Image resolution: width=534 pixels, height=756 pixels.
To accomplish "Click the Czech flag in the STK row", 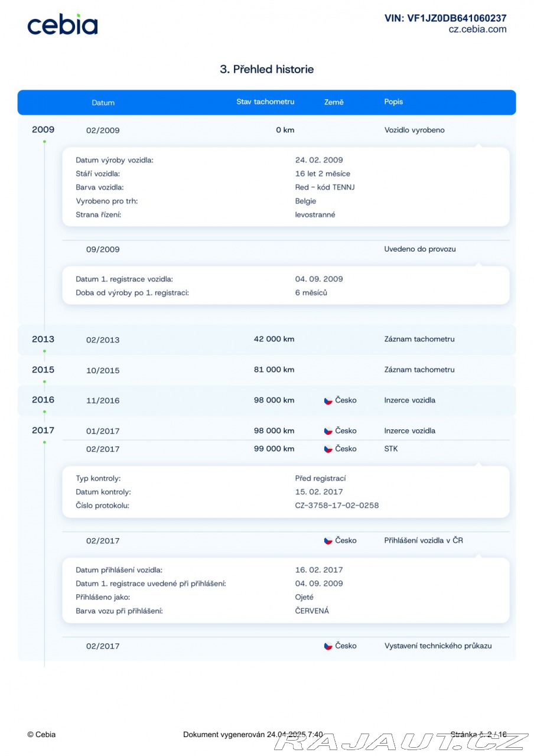I will pos(328,449).
